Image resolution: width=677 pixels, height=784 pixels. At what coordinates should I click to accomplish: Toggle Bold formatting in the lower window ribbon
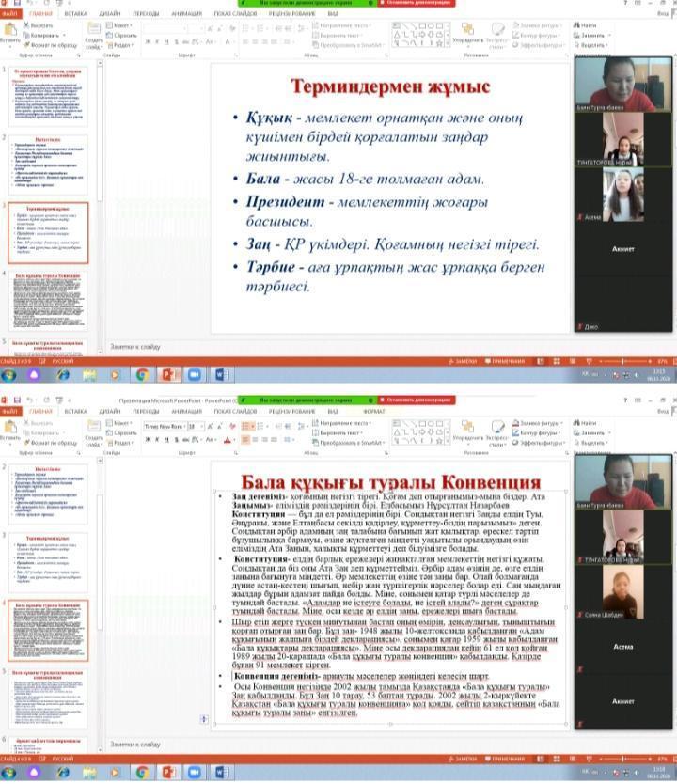pos(148,439)
